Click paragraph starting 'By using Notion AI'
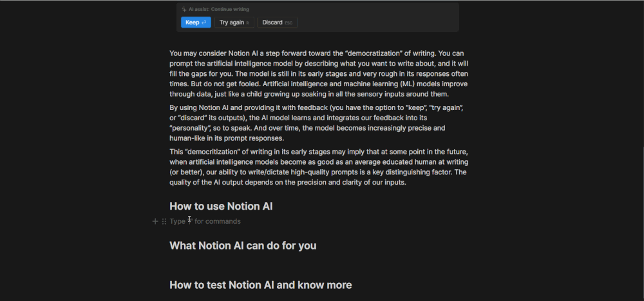The width and height of the screenshot is (644, 301). click(317, 123)
